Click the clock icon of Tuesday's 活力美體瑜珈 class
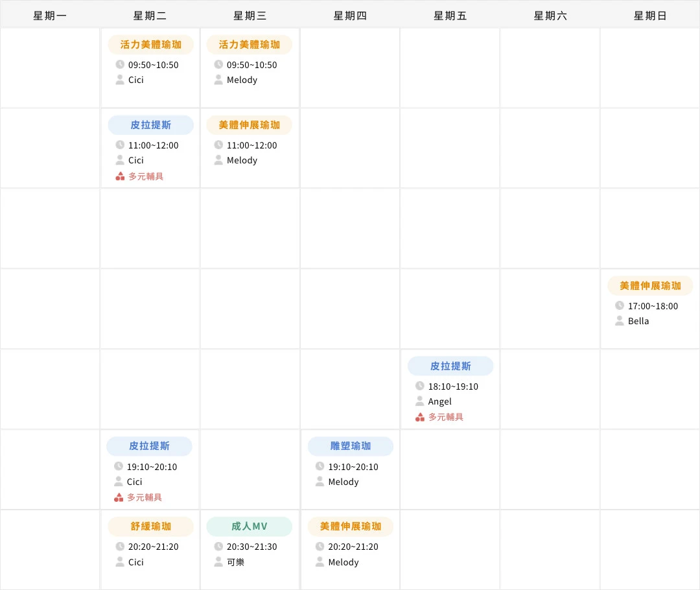The width and height of the screenshot is (700, 590). pos(119,64)
